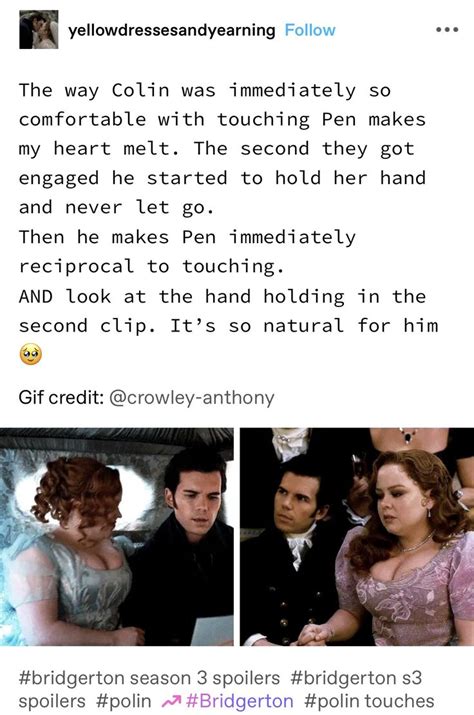Open the carriage scene gif on left
This screenshot has width=474, height=715.
pos(117,537)
